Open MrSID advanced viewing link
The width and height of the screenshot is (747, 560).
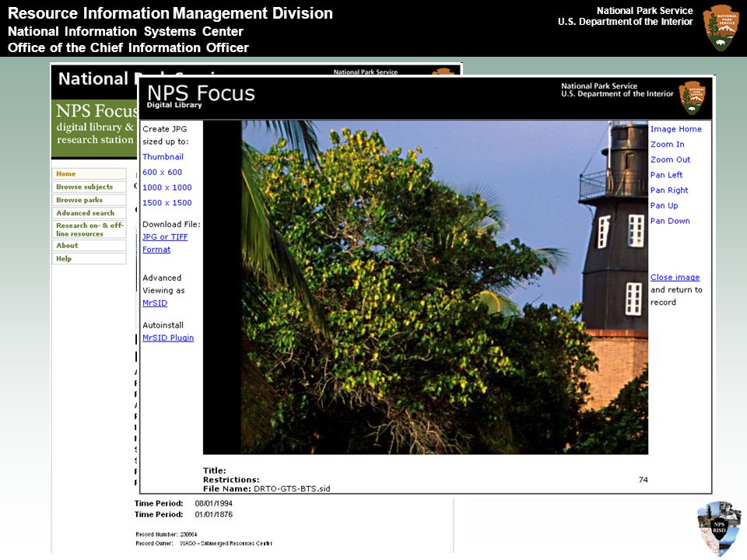point(155,303)
